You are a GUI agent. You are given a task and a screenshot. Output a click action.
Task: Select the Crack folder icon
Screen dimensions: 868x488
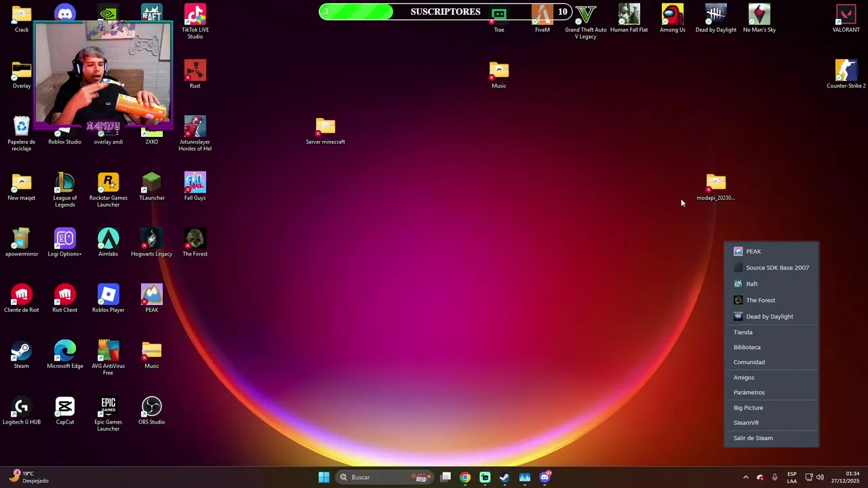[x=22, y=18]
